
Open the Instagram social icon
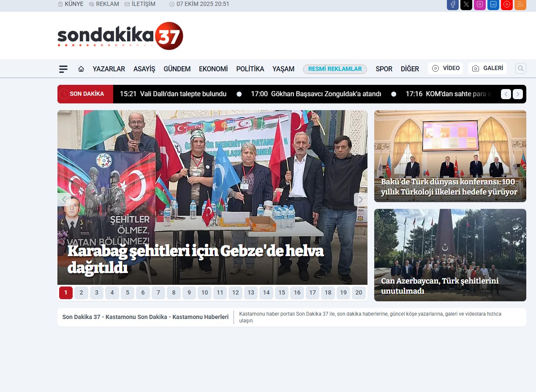(x=479, y=4)
